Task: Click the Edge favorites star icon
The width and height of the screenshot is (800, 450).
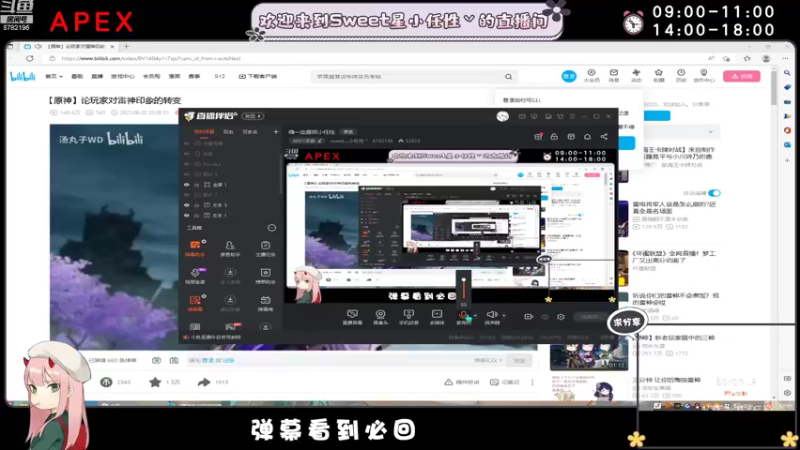Action: tap(747, 59)
